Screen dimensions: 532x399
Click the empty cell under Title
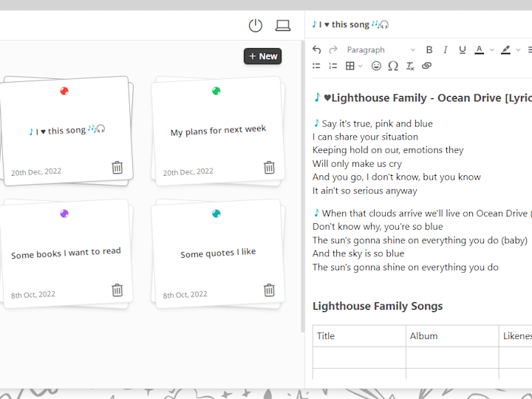[359, 358]
